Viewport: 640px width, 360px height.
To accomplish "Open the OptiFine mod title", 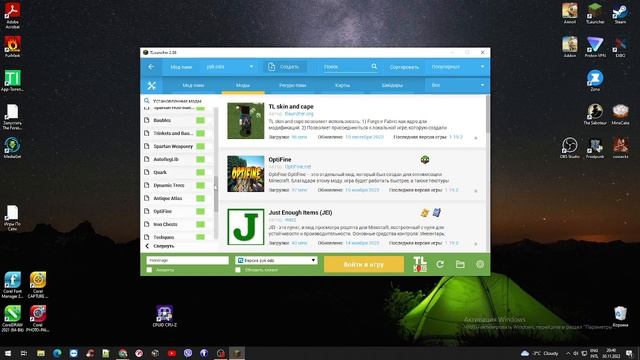I will pos(280,160).
